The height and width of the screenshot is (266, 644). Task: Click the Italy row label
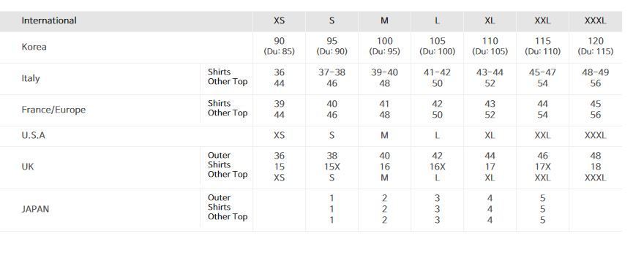[31, 78]
